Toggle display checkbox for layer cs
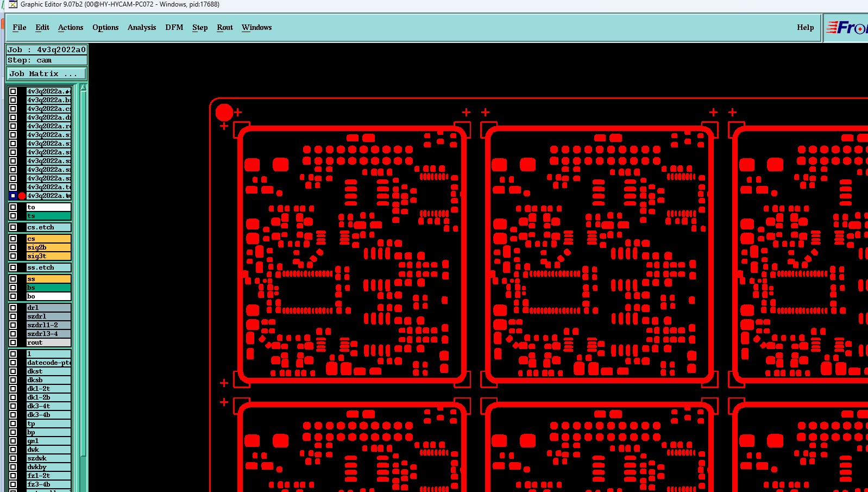868x492 pixels. (13, 239)
